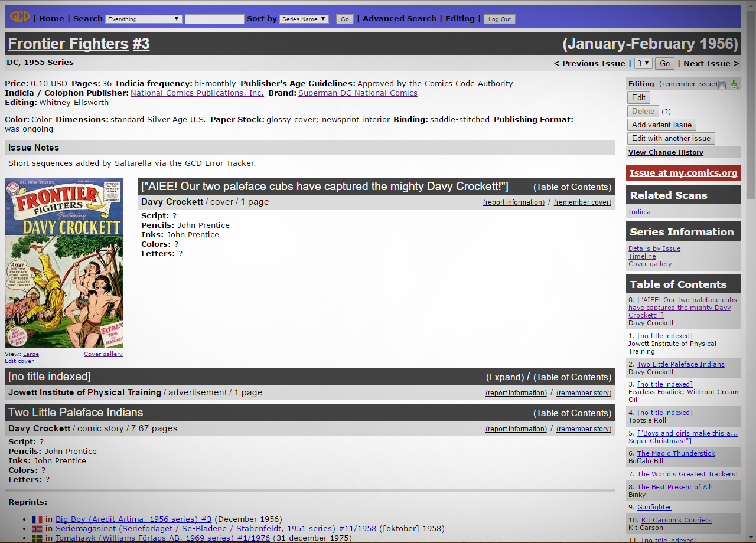Screen dimensions: 756x543
Task: Open Issue at my.comics.org
Action: coord(683,173)
